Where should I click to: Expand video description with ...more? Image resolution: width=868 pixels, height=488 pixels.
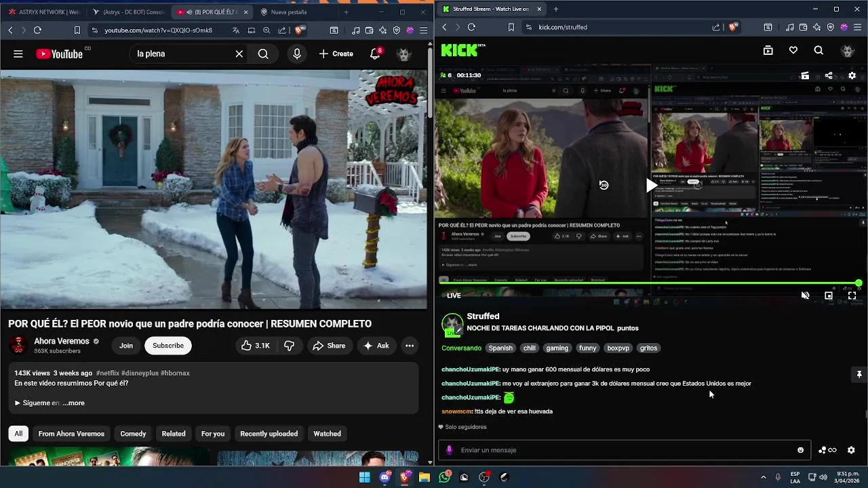(74, 403)
